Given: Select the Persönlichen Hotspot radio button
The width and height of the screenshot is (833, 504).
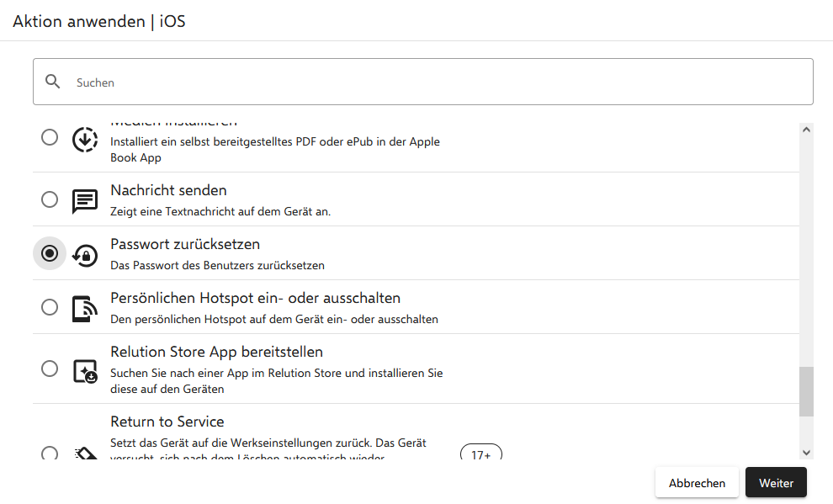Looking at the screenshot, I should point(50,307).
